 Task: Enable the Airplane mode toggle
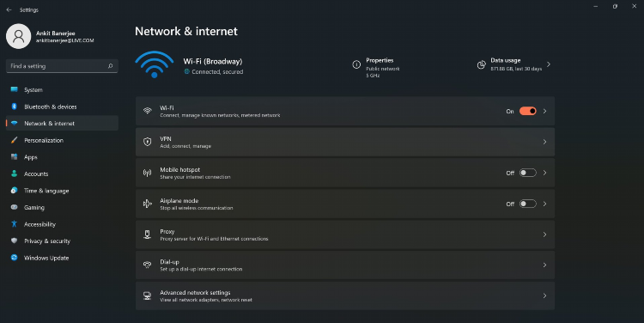528,204
